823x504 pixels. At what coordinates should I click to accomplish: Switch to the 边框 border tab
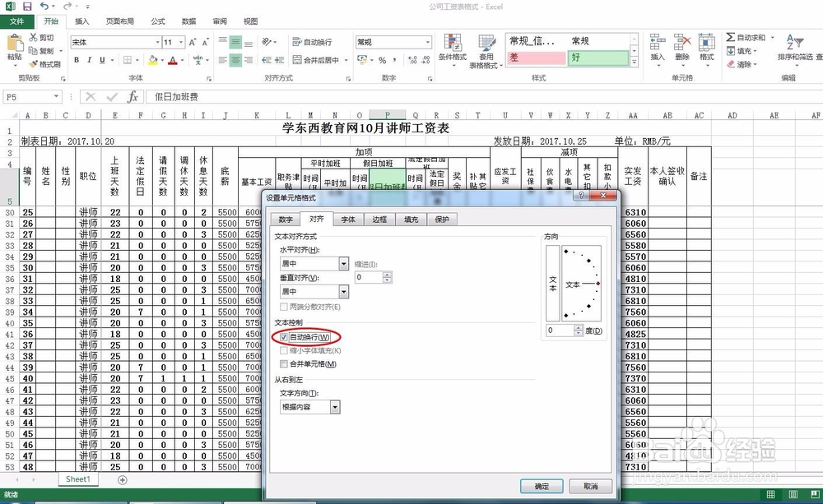379,219
